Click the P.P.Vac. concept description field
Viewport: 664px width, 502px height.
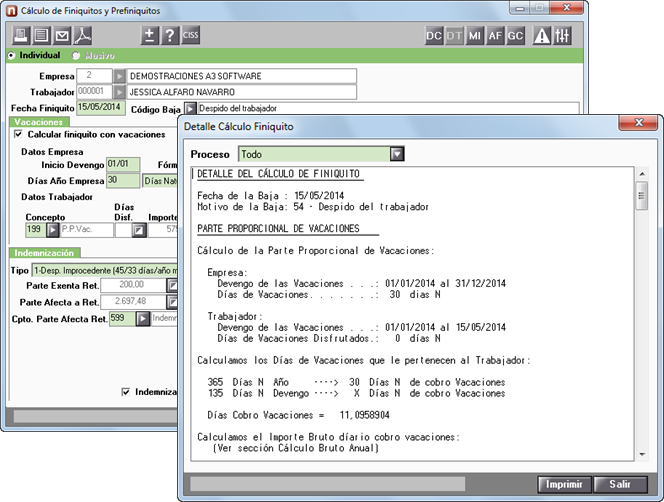[86, 230]
